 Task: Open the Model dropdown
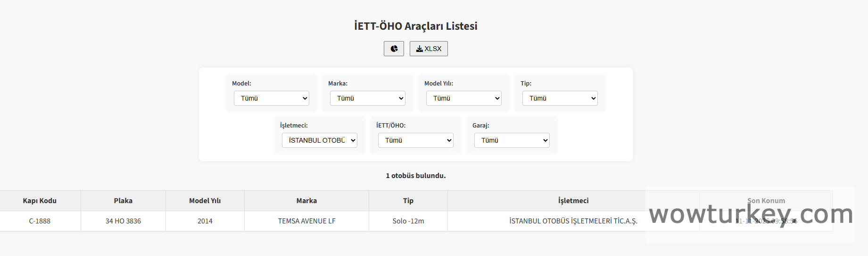(x=272, y=98)
